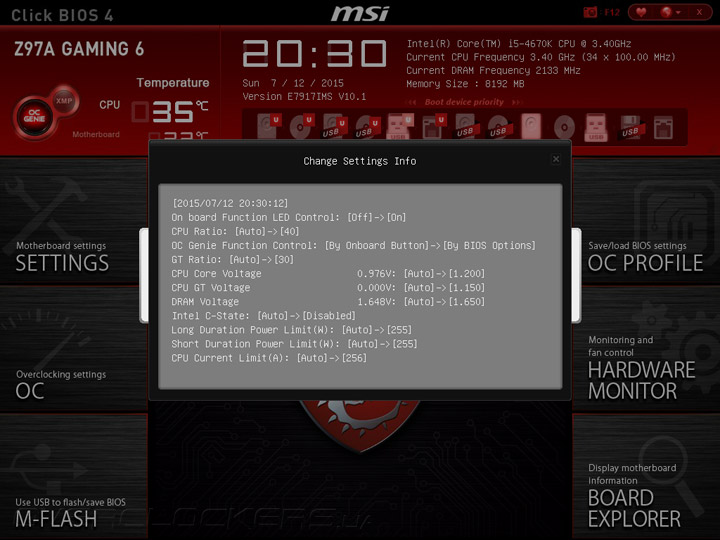The image size is (720, 540).
Task: Click the '[2015/07/12 20:30:12]' timestamp line
Action: point(230,203)
